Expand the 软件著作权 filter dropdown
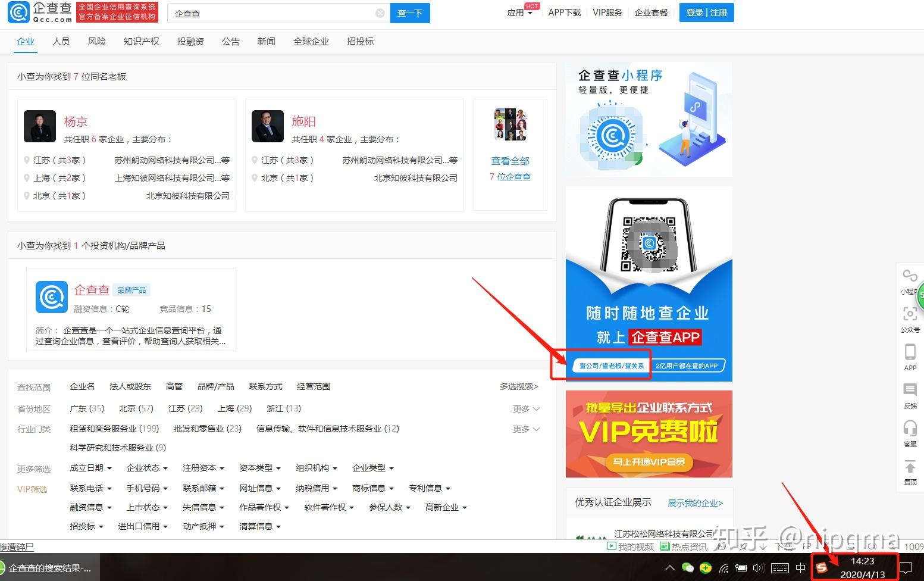This screenshot has width=924, height=581. [329, 507]
